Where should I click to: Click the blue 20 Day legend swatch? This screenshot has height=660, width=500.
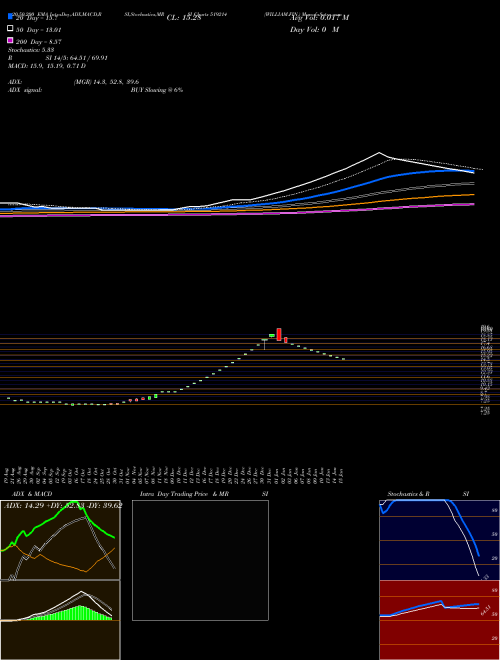point(10,16)
